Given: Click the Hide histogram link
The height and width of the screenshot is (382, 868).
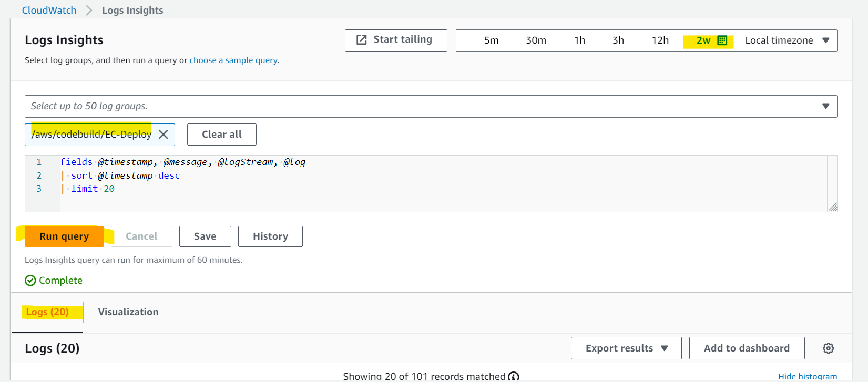Looking at the screenshot, I should click(x=808, y=376).
